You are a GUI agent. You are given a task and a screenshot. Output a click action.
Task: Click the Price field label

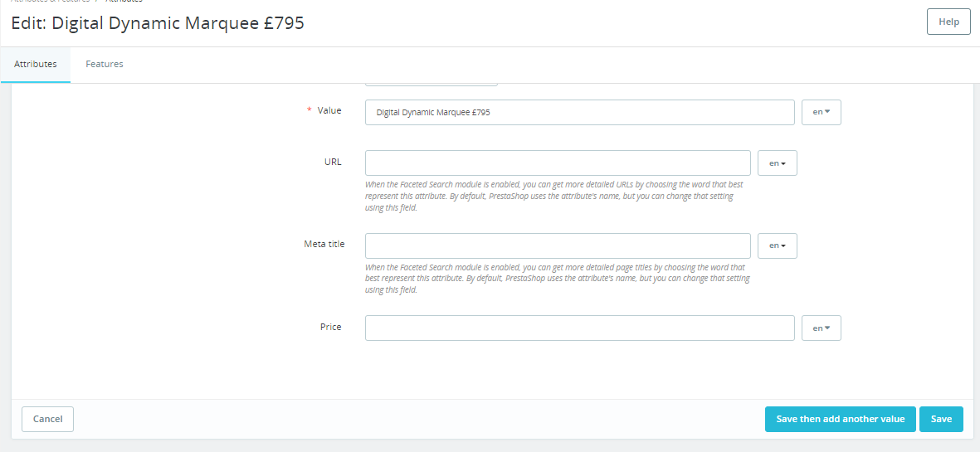(x=330, y=327)
